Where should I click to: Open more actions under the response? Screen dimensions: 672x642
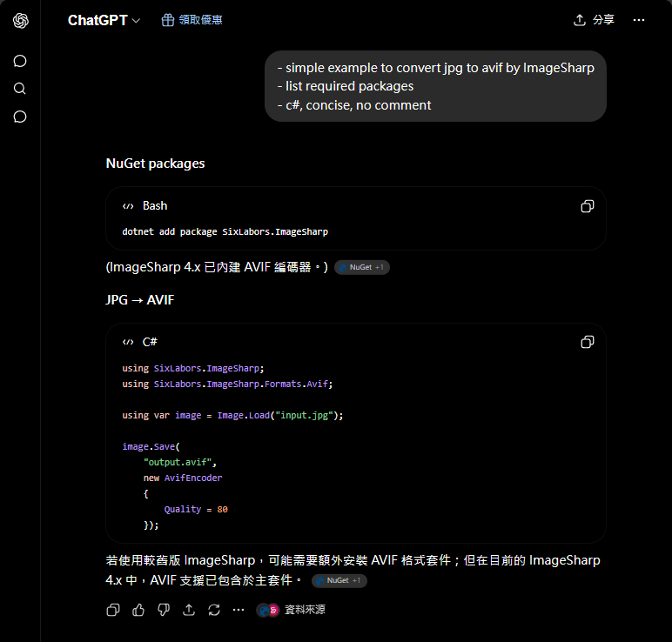(239, 610)
